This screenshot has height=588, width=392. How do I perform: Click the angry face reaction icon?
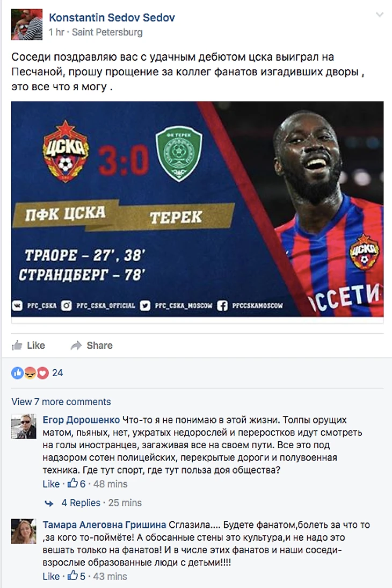30,373
